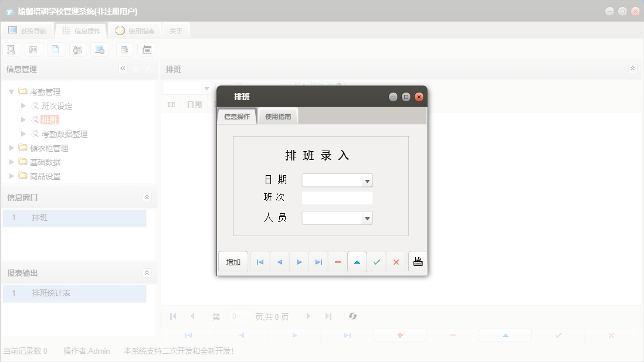Click the print icon in the 排班 dialog
Image resolution: width=644 pixels, height=362 pixels.
417,262
